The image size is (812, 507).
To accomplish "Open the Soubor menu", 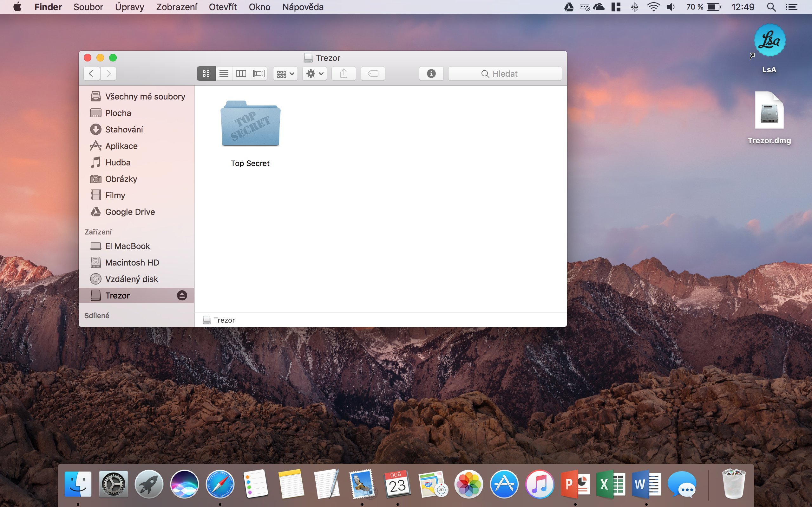I will pos(88,7).
